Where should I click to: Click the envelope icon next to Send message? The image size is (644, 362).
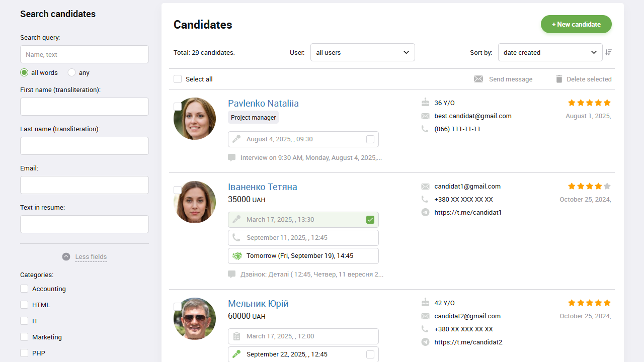coord(478,79)
